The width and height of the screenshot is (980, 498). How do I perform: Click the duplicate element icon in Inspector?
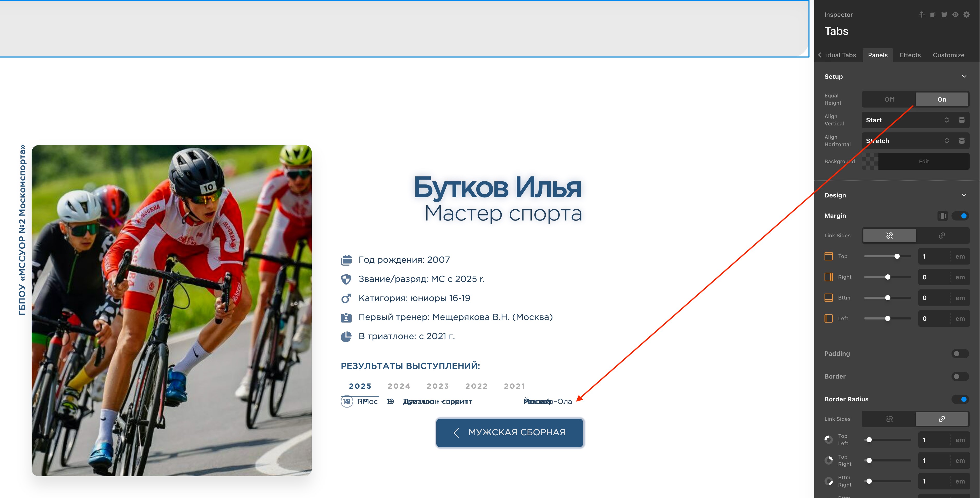[x=932, y=15]
